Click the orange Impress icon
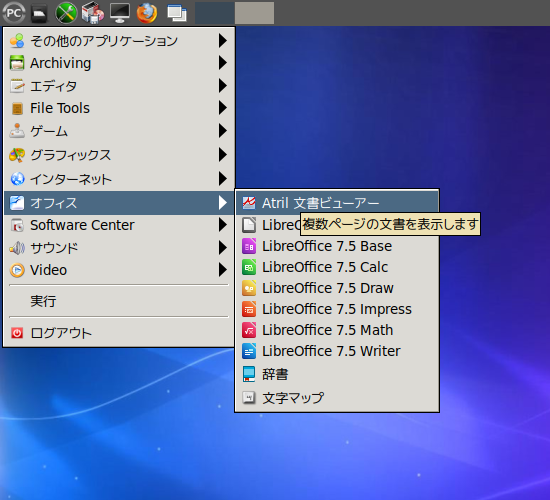550x500 pixels. coord(249,309)
